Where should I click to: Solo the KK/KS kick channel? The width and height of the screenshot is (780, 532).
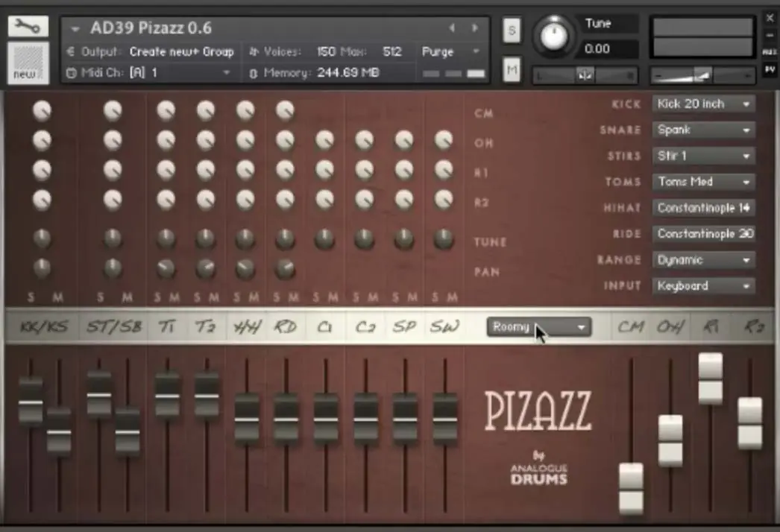(31, 297)
